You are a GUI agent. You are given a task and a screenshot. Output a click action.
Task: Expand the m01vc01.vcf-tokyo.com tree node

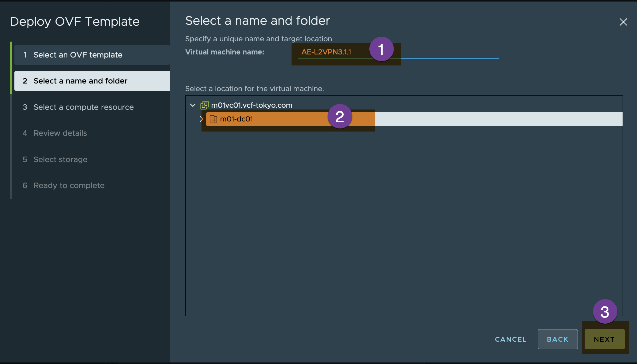pyautogui.click(x=193, y=105)
